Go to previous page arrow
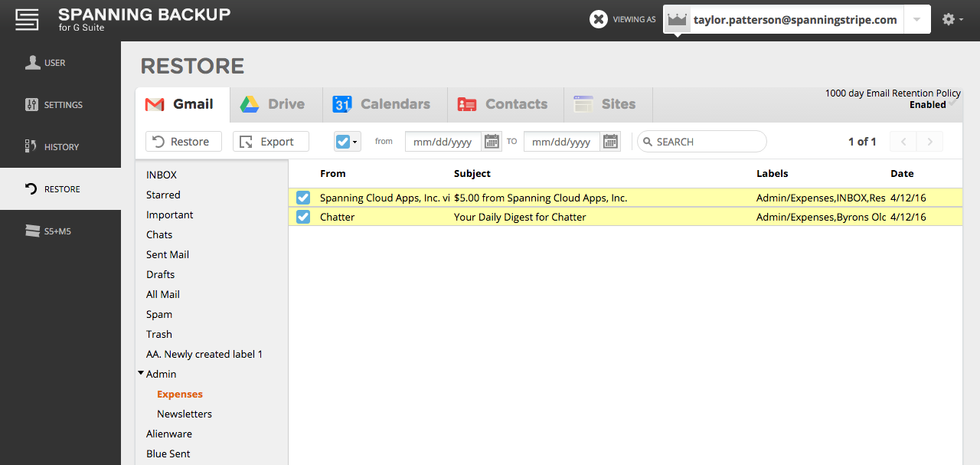Screen dimensions: 980x465 pos(903,142)
